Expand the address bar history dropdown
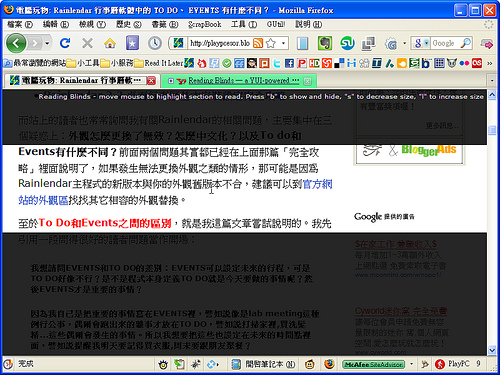The height and width of the screenshot is (375, 500). [x=283, y=43]
